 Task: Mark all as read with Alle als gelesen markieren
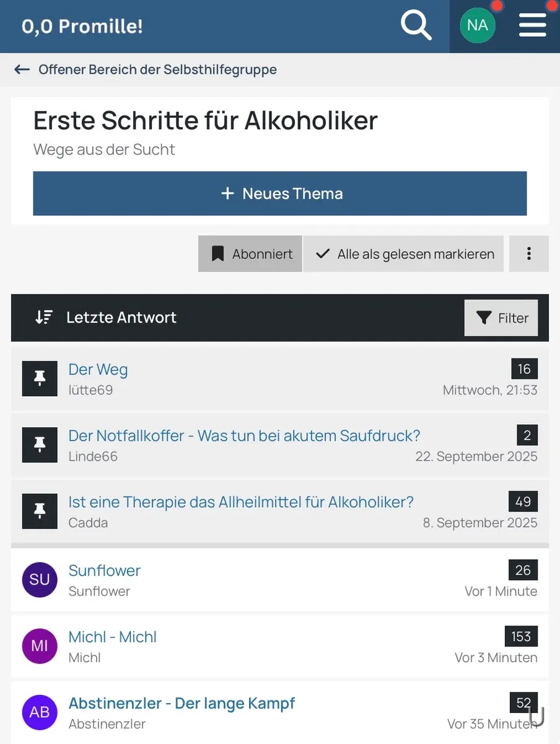click(x=405, y=254)
